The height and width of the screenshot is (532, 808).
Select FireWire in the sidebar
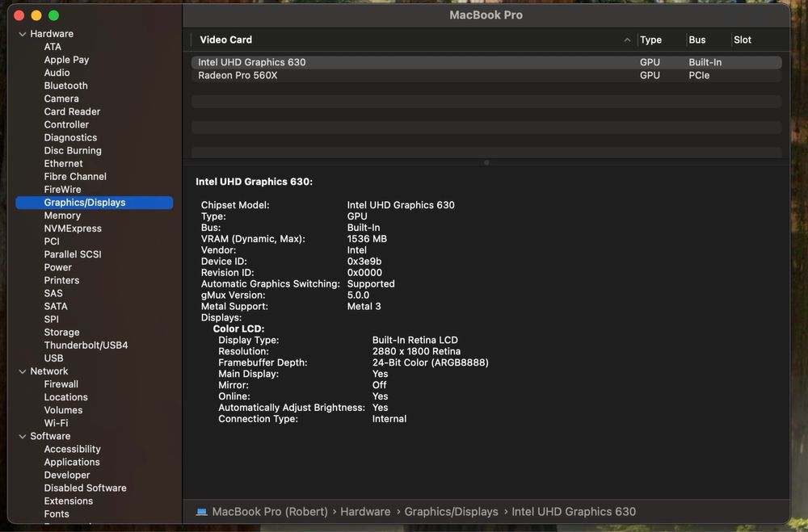click(62, 190)
